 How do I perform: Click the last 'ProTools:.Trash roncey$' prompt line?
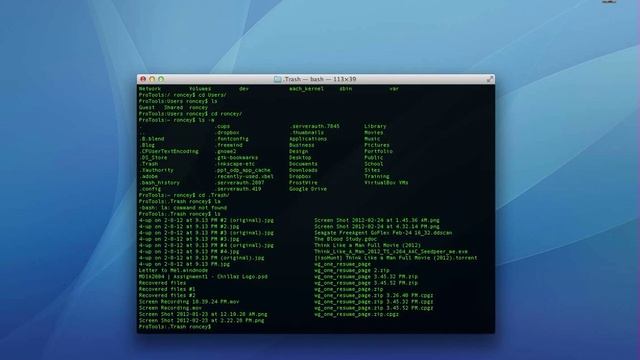click(x=175, y=327)
